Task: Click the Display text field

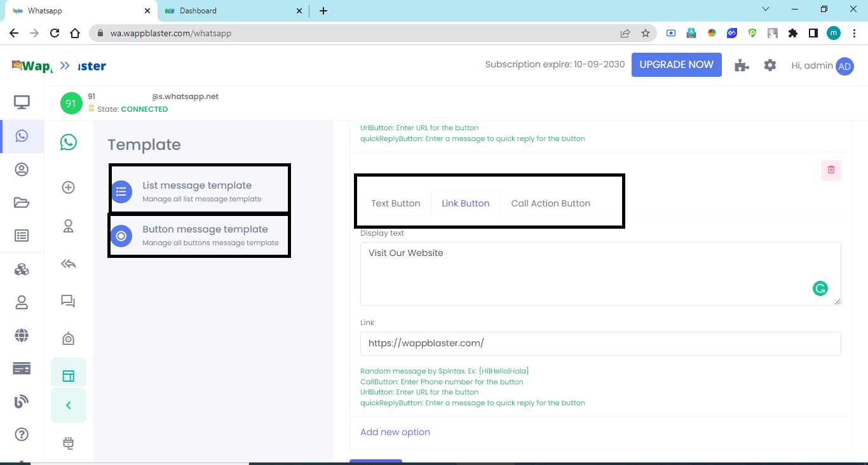Action: coord(600,273)
